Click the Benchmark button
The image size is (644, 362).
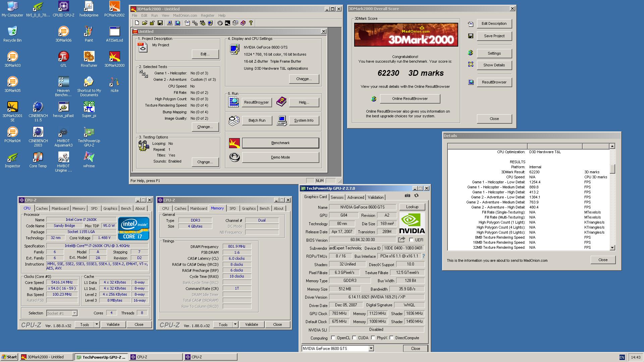280,143
